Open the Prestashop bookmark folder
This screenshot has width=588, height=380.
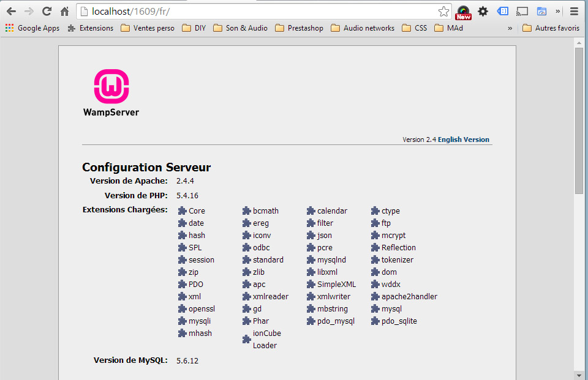[299, 28]
